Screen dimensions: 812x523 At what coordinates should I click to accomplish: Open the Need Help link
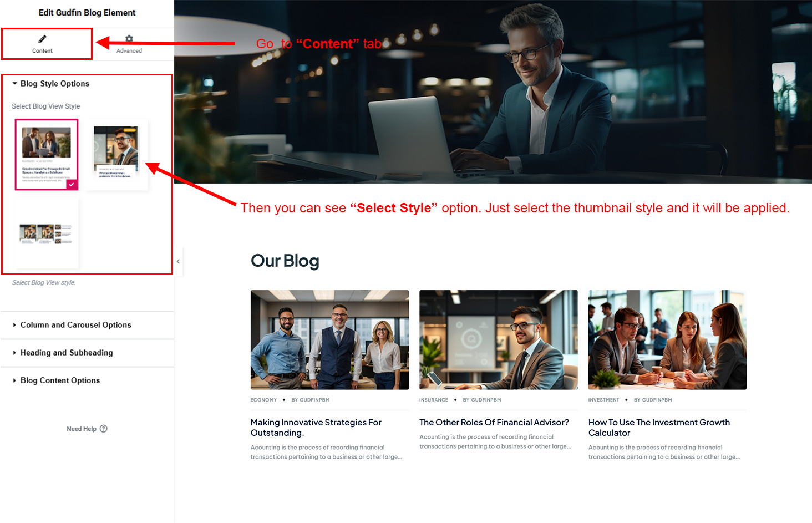click(82, 429)
